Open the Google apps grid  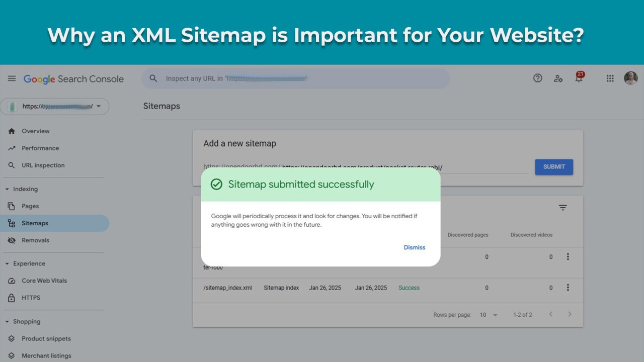[610, 78]
